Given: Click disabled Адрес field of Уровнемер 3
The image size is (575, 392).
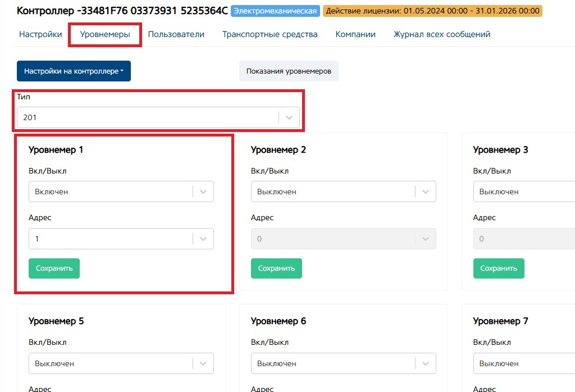Looking at the screenshot, I should tap(524, 239).
